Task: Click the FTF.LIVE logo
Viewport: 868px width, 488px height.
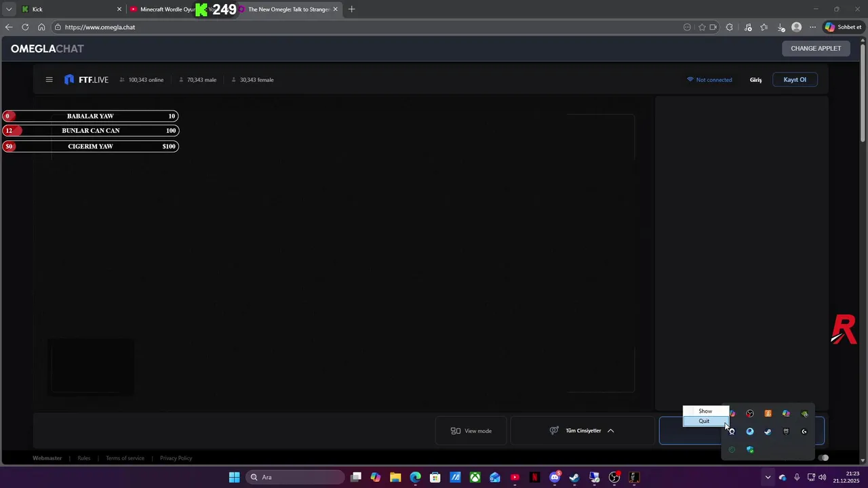Action: click(x=87, y=80)
